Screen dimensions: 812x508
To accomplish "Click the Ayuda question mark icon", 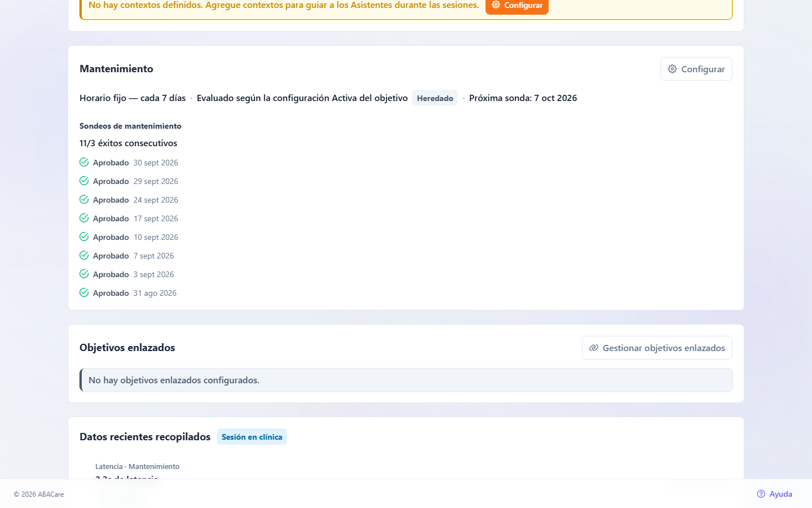I will point(761,494).
